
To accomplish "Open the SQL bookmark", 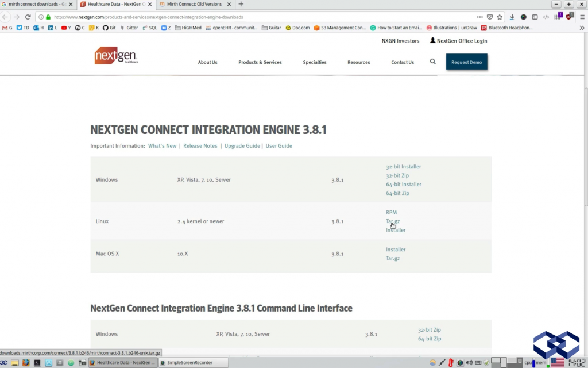I will (x=150, y=28).
